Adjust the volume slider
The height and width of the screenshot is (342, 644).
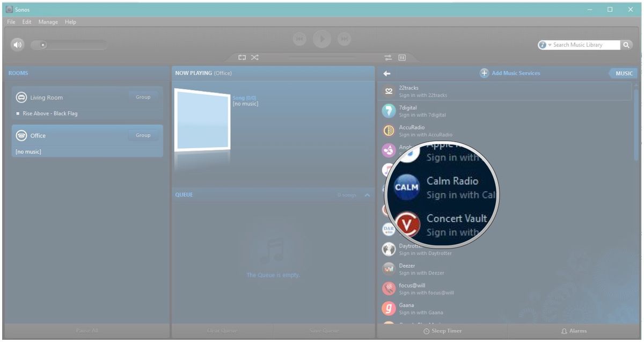(x=68, y=45)
